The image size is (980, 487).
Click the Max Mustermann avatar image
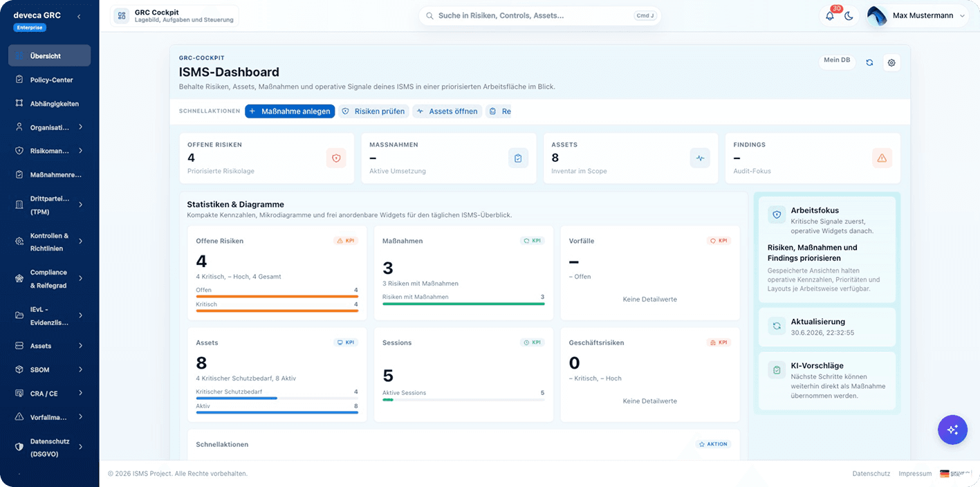point(877,16)
